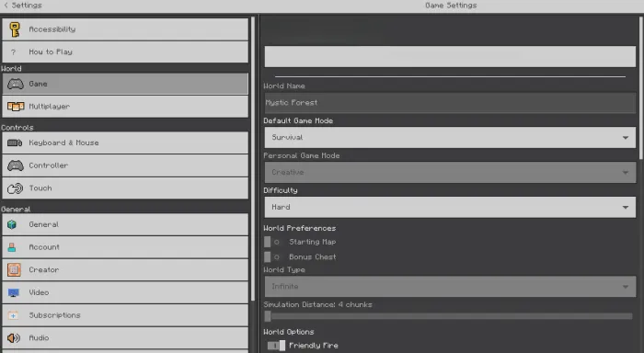This screenshot has width=644, height=353.
Task: Open the Subscriptions settings section
Action: (125, 315)
